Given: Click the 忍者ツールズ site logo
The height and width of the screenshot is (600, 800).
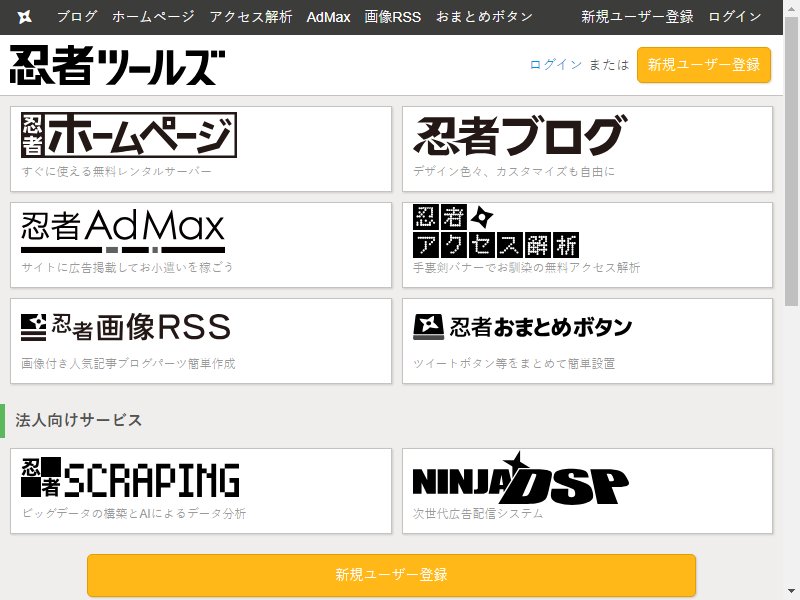Looking at the screenshot, I should pos(117,65).
